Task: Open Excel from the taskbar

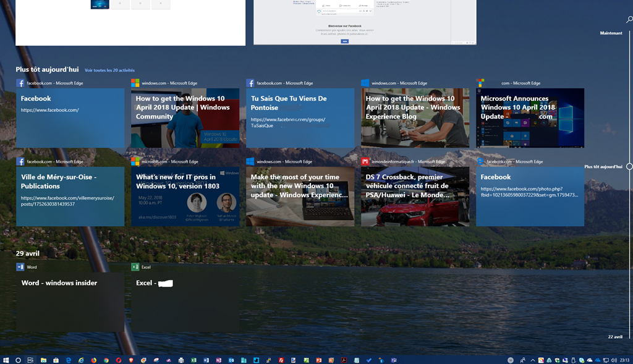Action: [x=193, y=360]
